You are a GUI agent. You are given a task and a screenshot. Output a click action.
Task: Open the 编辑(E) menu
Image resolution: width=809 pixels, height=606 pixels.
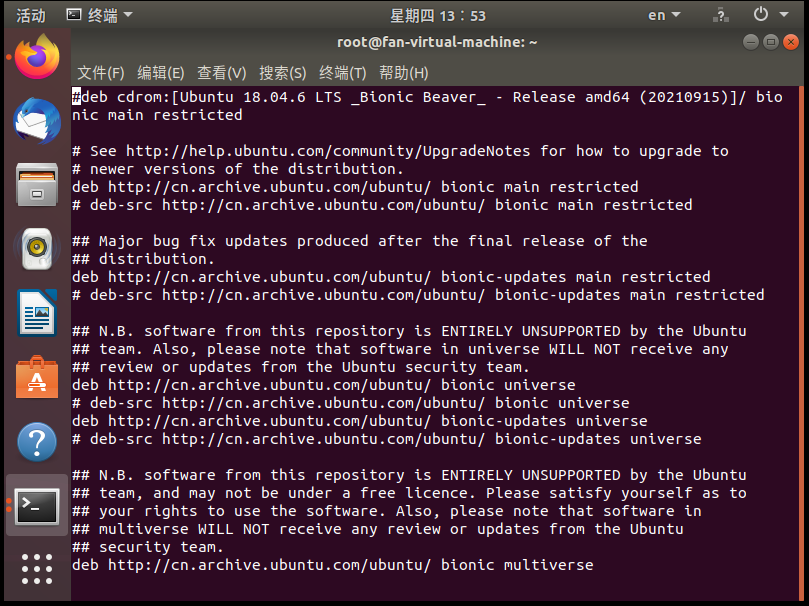coord(161,73)
